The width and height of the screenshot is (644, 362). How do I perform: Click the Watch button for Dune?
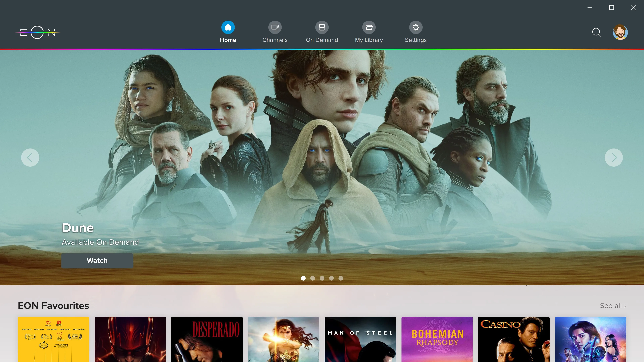click(x=97, y=261)
